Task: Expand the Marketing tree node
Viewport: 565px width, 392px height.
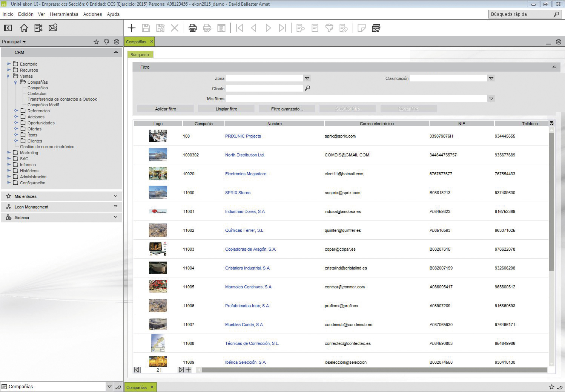Action: (x=9, y=153)
